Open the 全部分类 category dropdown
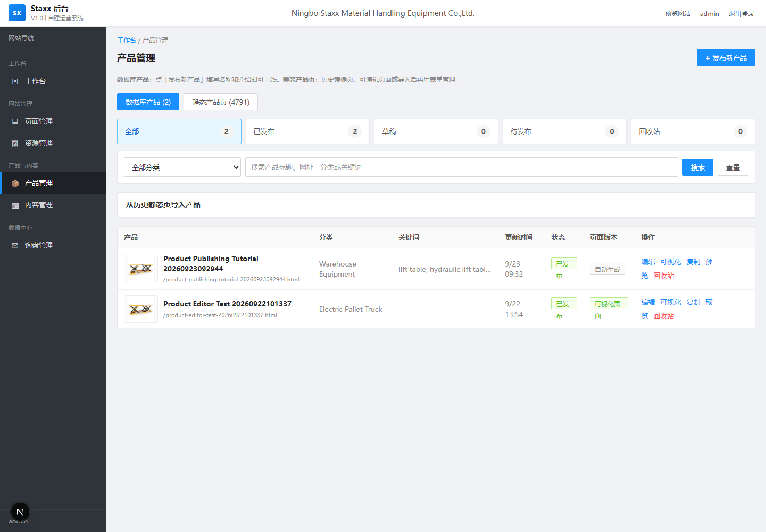The height and width of the screenshot is (532, 766). point(182,167)
